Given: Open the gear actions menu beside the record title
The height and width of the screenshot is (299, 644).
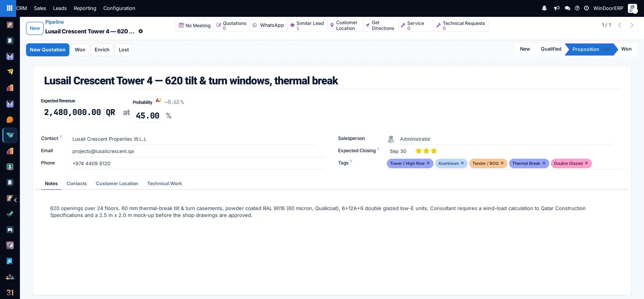Looking at the screenshot, I should tap(140, 31).
